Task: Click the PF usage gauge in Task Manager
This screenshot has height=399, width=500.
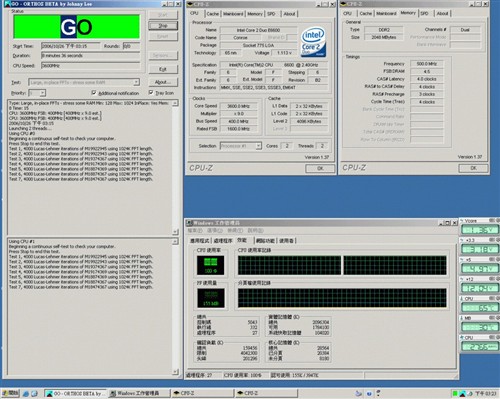Action: point(210,298)
